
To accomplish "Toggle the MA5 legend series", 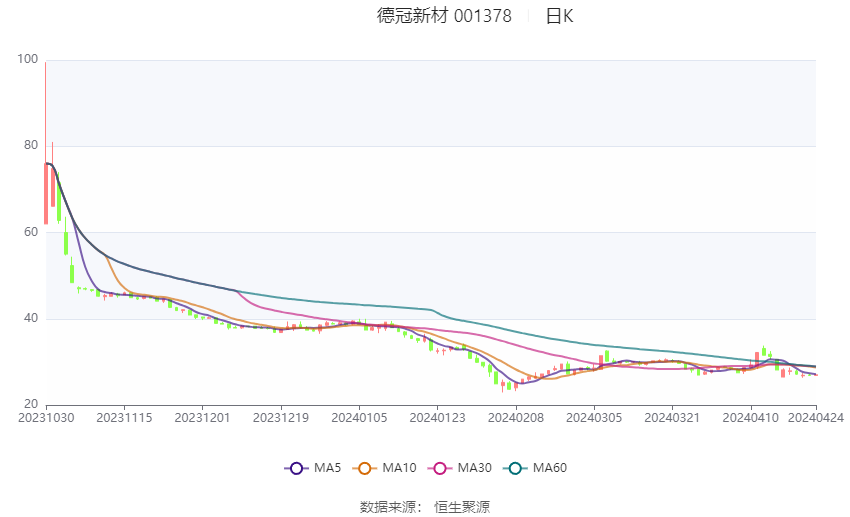I will [313, 468].
